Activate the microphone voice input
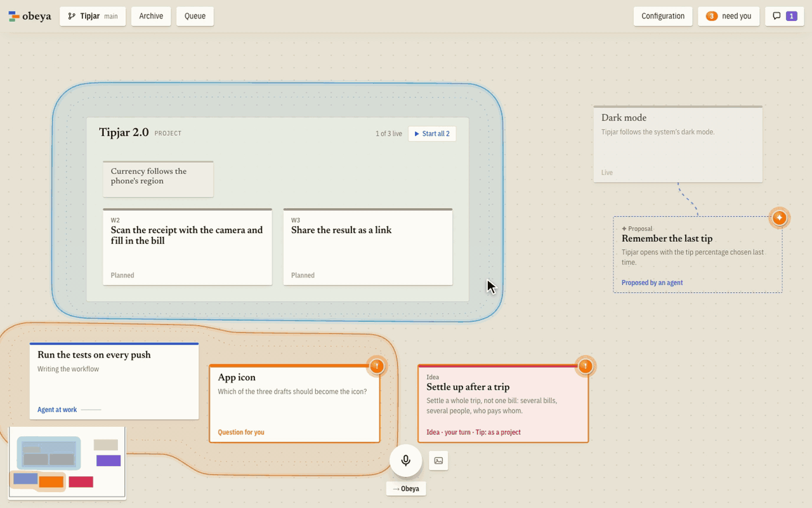Image resolution: width=812 pixels, height=508 pixels. click(406, 460)
